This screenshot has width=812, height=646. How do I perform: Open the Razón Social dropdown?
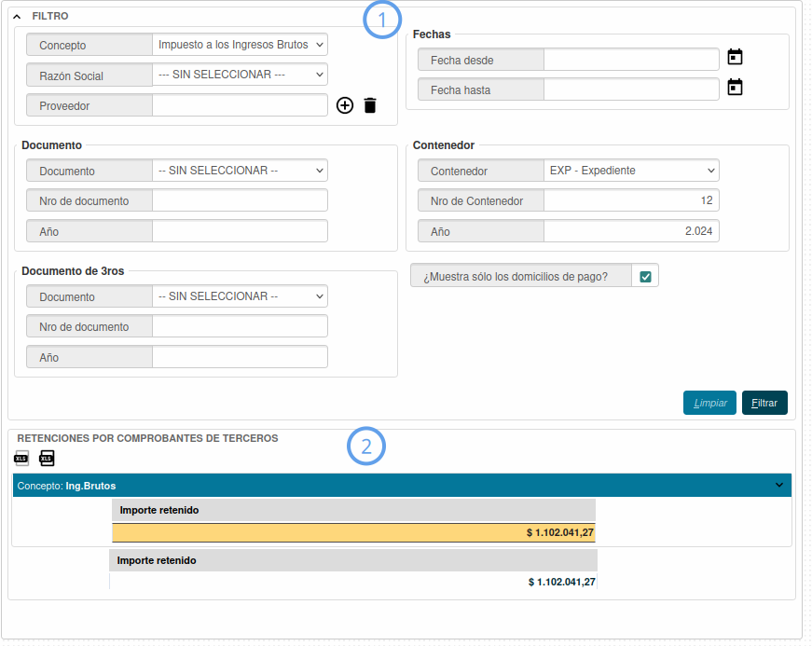point(240,75)
